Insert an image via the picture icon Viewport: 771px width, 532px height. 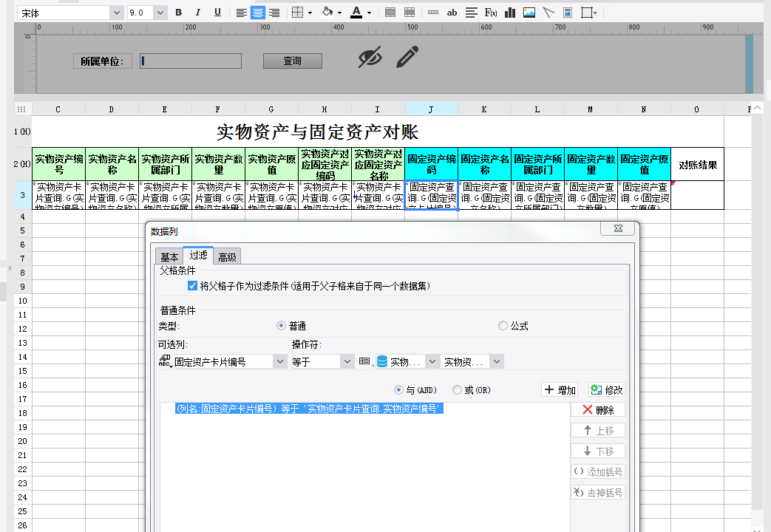tap(529, 13)
